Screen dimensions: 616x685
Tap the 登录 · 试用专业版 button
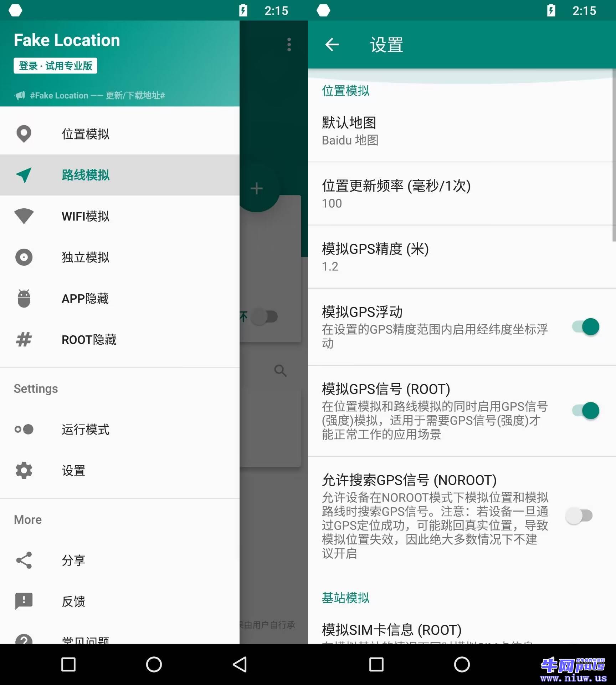pyautogui.click(x=55, y=66)
